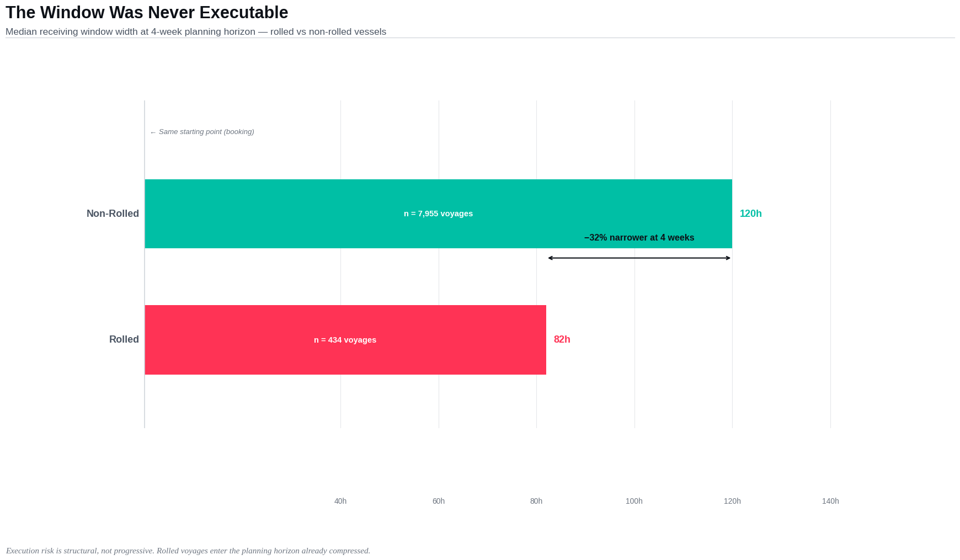
Task: Click the chart title 'The Window Was Never Executable'
Action: (x=147, y=13)
